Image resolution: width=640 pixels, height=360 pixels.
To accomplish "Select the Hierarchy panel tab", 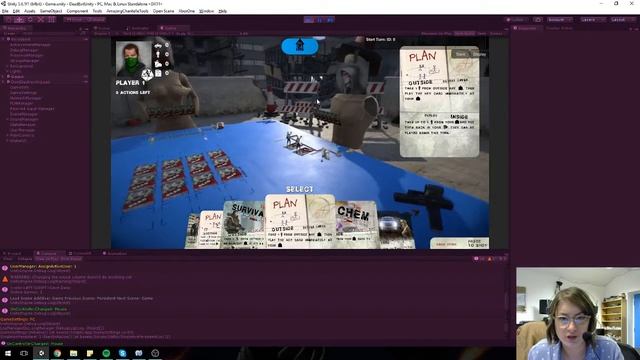I will coord(16,28).
